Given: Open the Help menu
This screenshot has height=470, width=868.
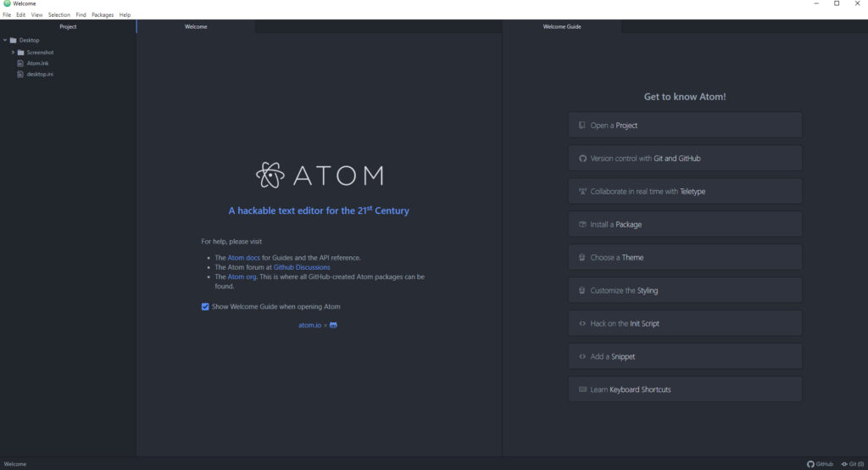Looking at the screenshot, I should (125, 15).
